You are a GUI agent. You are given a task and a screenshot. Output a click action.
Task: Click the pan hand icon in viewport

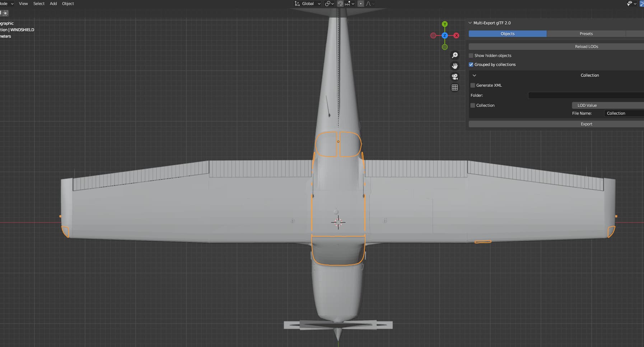(455, 66)
